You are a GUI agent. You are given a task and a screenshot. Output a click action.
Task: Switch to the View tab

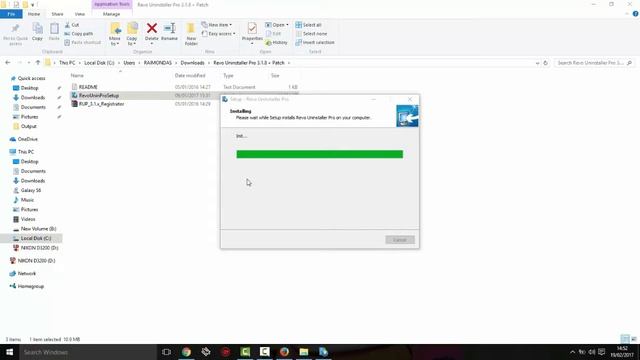click(x=80, y=14)
